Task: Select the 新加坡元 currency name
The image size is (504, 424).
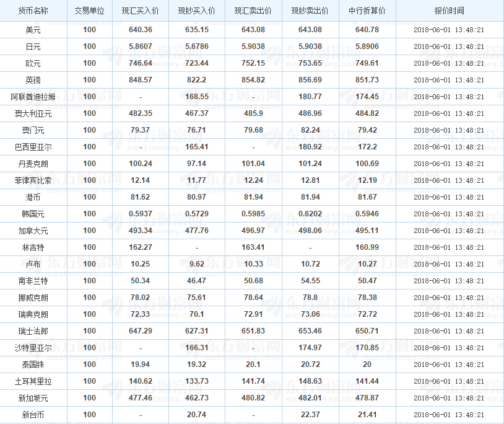Action: point(33,398)
